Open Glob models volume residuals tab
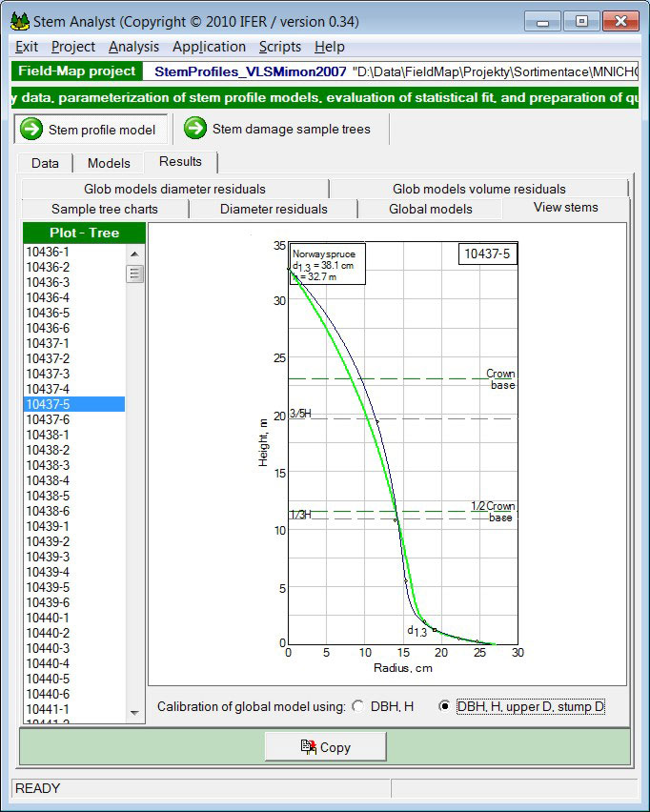The width and height of the screenshot is (650, 812). pyautogui.click(x=478, y=189)
